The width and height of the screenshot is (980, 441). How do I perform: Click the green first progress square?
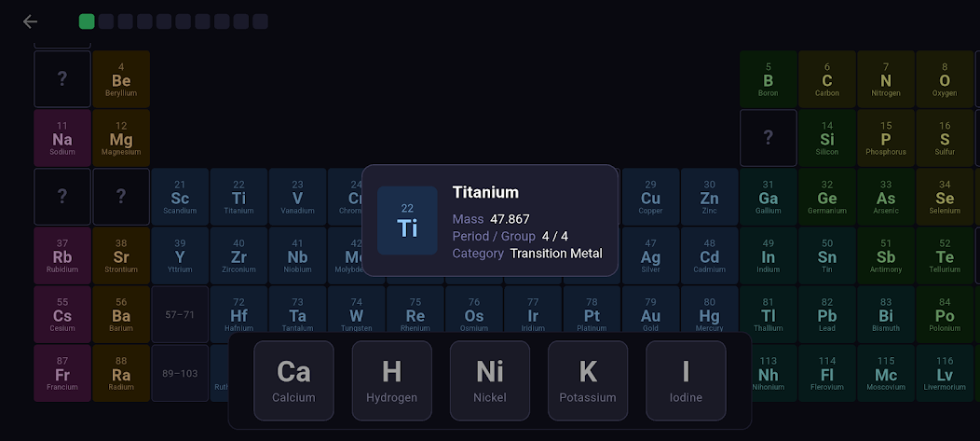87,21
